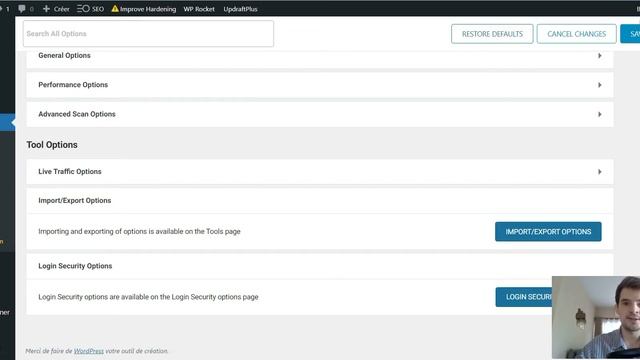Expand the Advanced Scan Options arrow

[x=600, y=114]
